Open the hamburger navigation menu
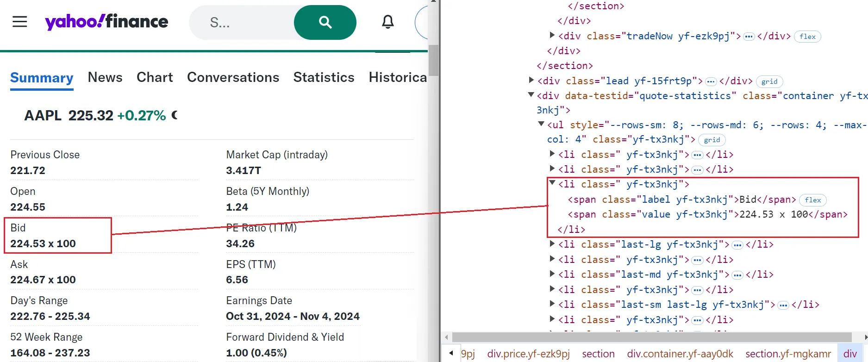 (19, 22)
